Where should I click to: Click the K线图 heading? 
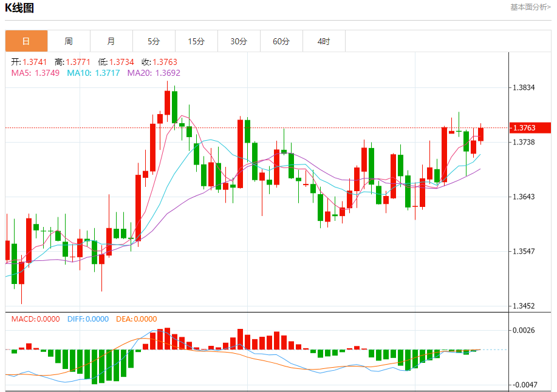tap(19, 8)
